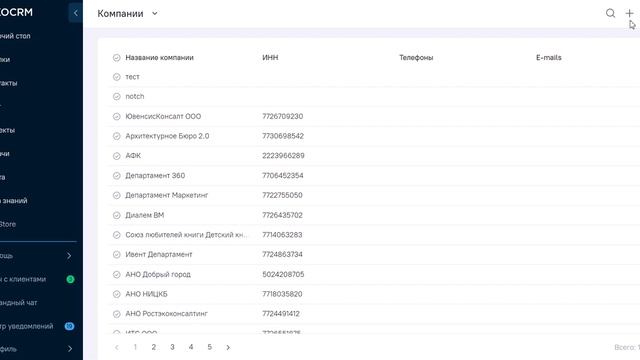Viewport: 640px width, 360px height.
Task: Tick the АНО НИЦКБ row checkbox
Action: coord(117,294)
